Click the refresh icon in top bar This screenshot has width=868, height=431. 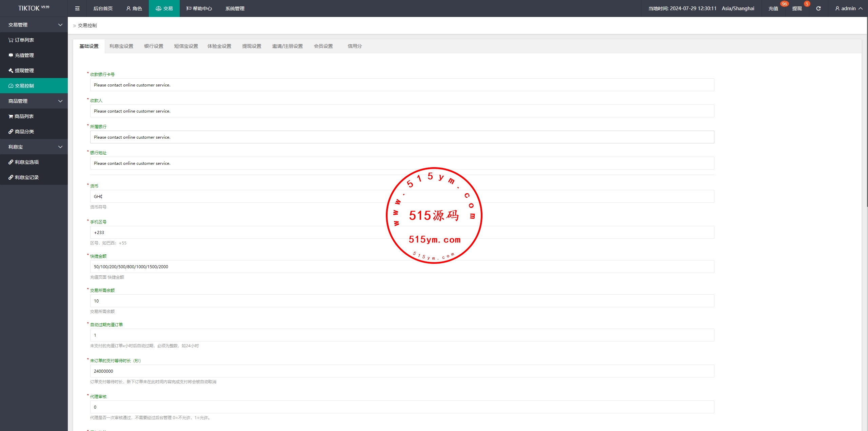click(818, 8)
